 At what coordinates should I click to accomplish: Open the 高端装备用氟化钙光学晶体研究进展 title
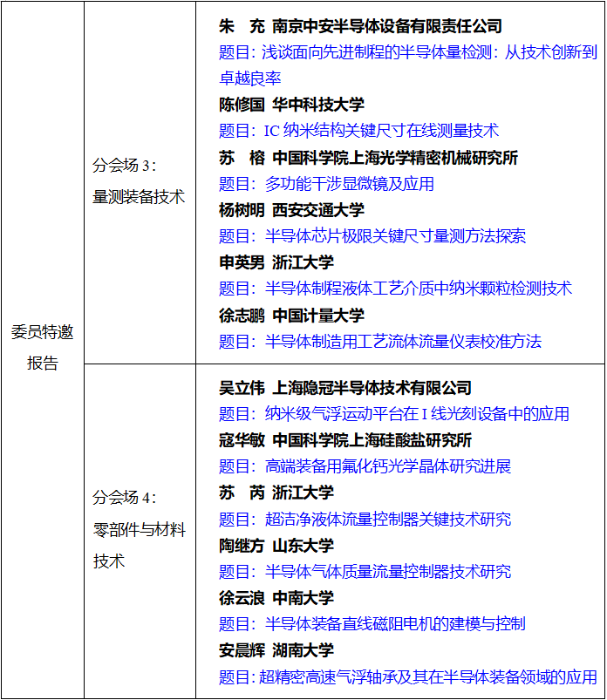point(365,466)
